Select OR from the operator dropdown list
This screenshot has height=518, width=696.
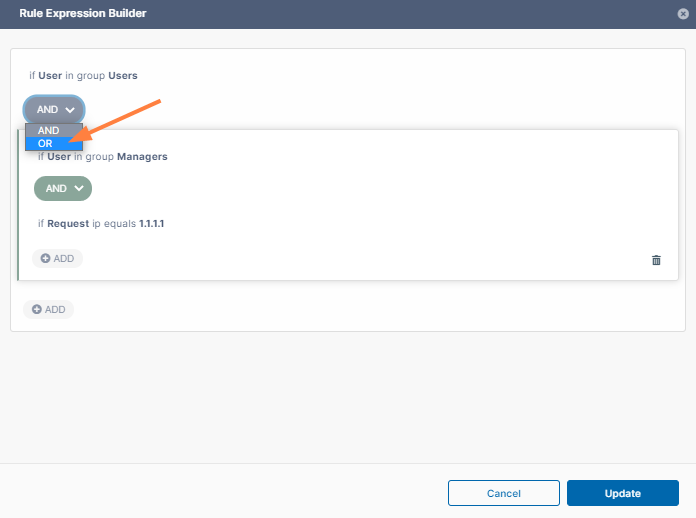pyautogui.click(x=46, y=144)
